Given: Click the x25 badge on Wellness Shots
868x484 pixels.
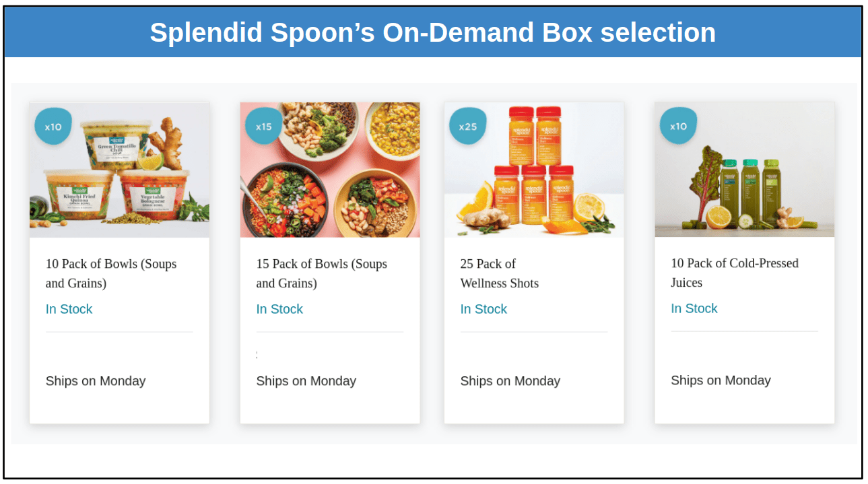Looking at the screenshot, I should point(468,127).
